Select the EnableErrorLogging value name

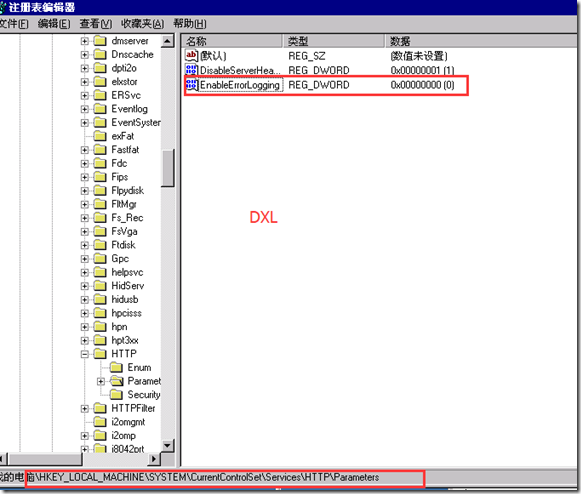click(x=240, y=85)
